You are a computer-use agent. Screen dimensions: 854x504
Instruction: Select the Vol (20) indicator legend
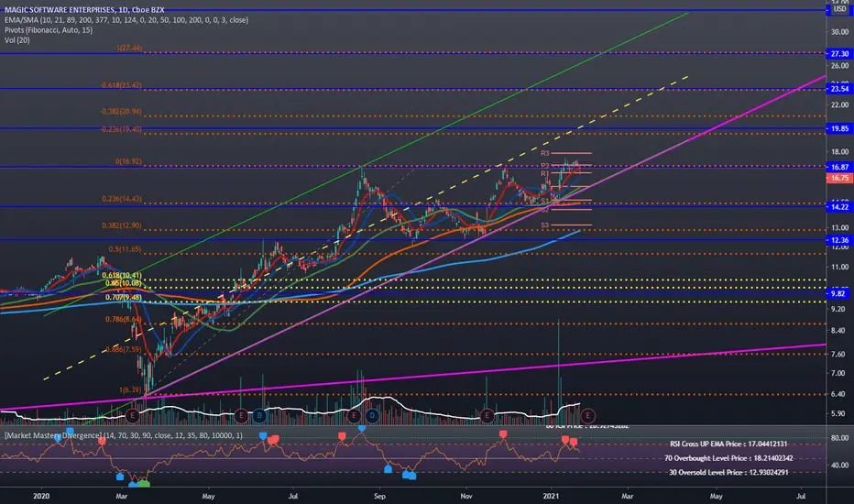click(17, 40)
